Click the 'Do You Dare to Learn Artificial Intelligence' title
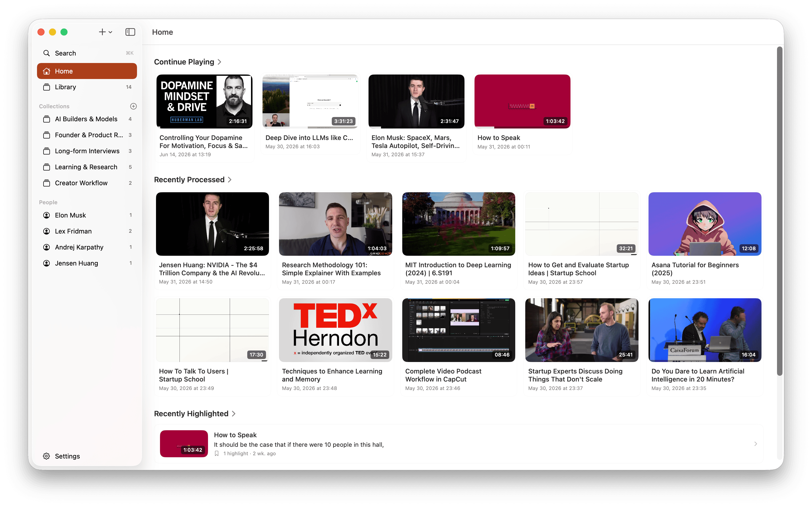Image resolution: width=812 pixels, height=507 pixels. click(x=698, y=375)
